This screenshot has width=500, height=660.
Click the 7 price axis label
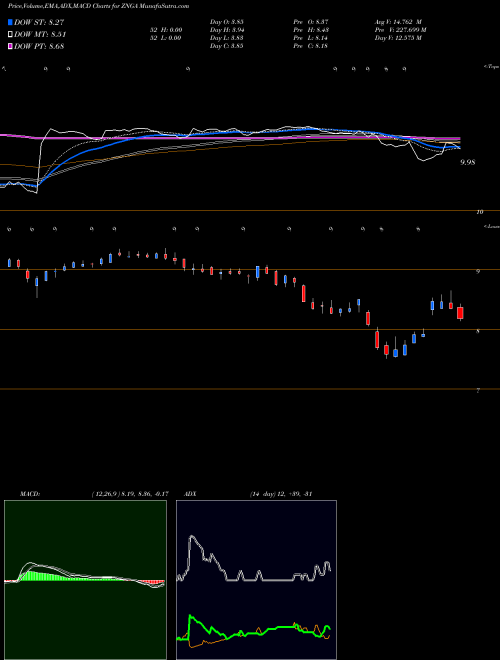pyautogui.click(x=478, y=391)
